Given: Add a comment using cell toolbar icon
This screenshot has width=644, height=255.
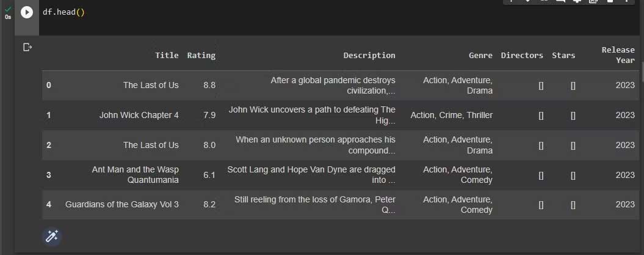Looking at the screenshot, I should pos(560,2).
